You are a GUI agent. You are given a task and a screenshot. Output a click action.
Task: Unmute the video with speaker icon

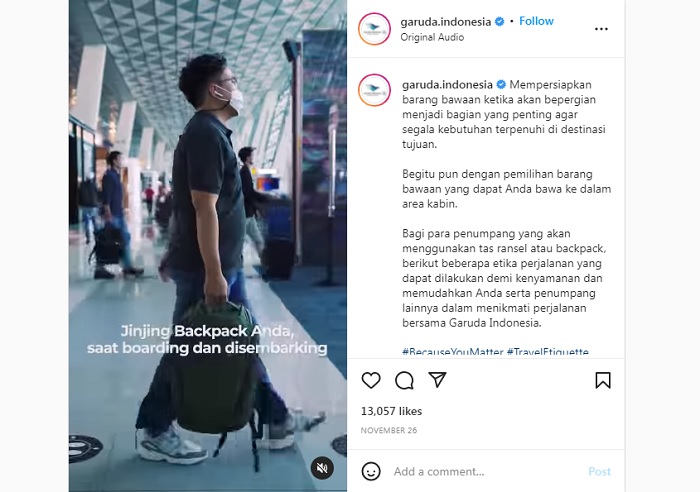[x=322, y=468]
